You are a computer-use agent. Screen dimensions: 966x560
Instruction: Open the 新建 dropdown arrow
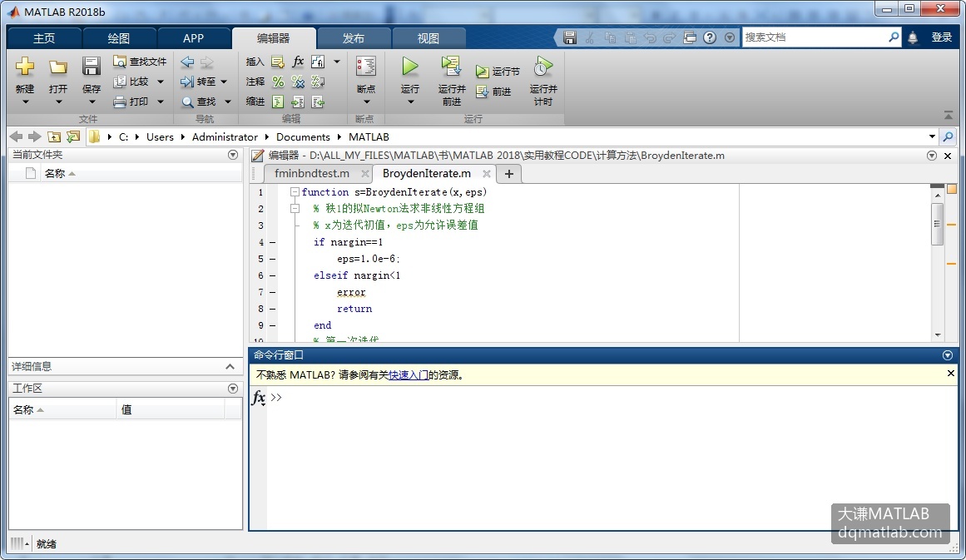(25, 102)
